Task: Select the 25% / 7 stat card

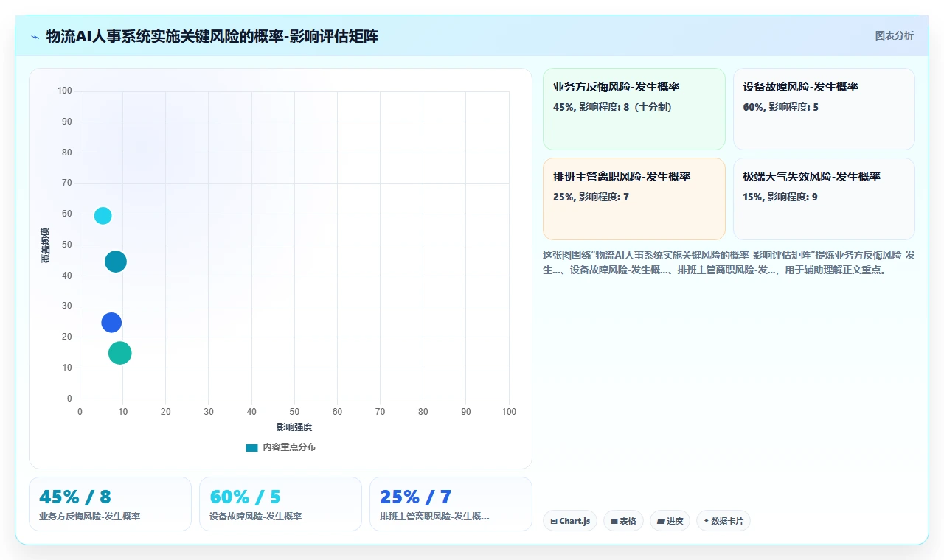Action: (x=451, y=504)
